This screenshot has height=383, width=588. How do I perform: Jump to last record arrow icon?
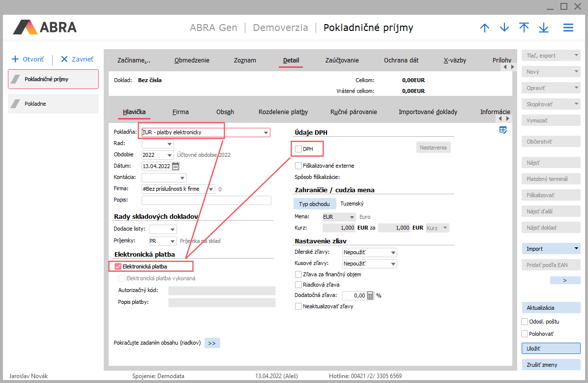tap(544, 28)
